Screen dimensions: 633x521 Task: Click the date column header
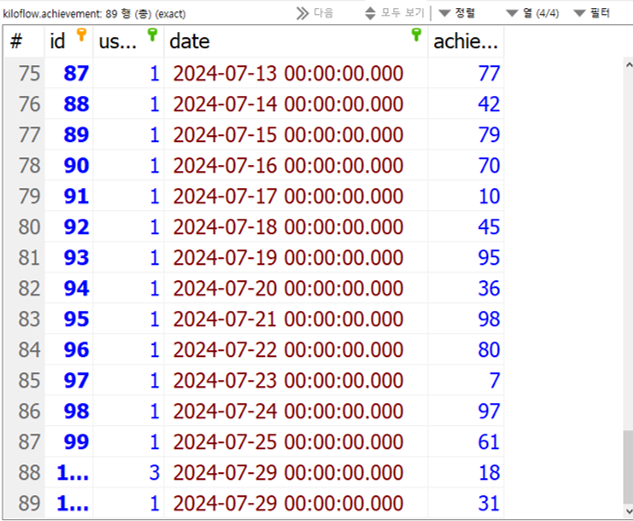point(296,42)
